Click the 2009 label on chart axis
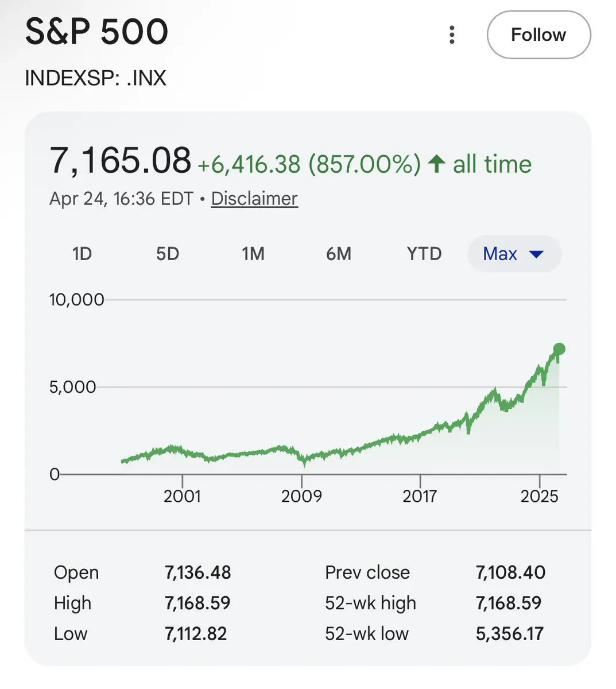Screen dimensions: 616x689 (302, 496)
